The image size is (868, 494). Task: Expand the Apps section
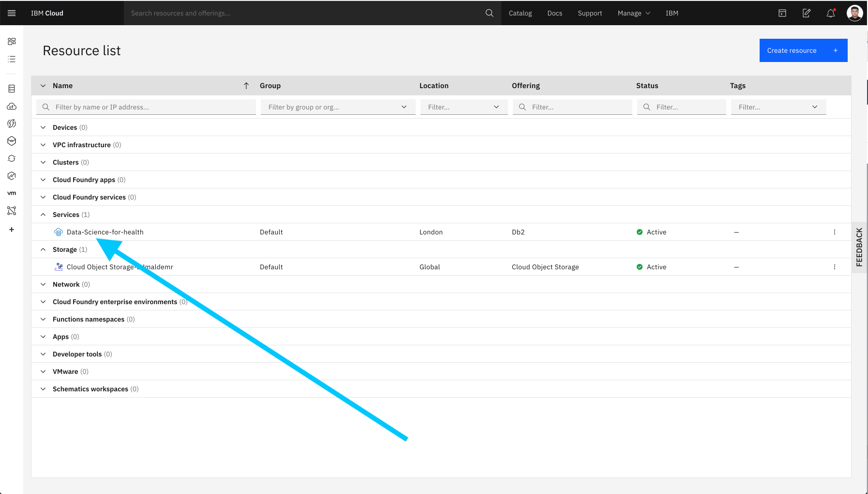coord(43,337)
